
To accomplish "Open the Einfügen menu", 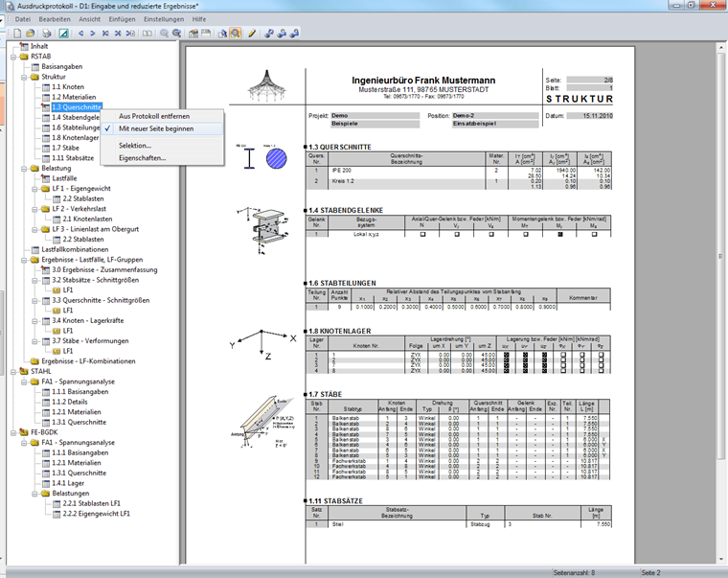I will pyautogui.click(x=122, y=19).
